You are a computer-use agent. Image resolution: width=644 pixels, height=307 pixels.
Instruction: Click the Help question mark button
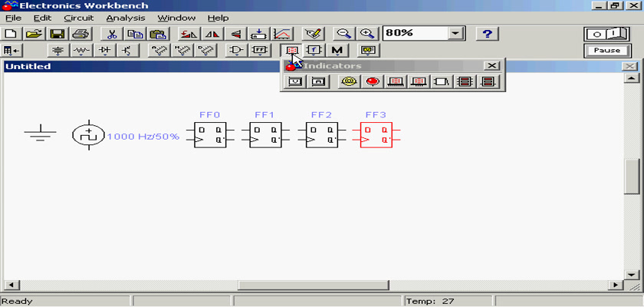488,34
